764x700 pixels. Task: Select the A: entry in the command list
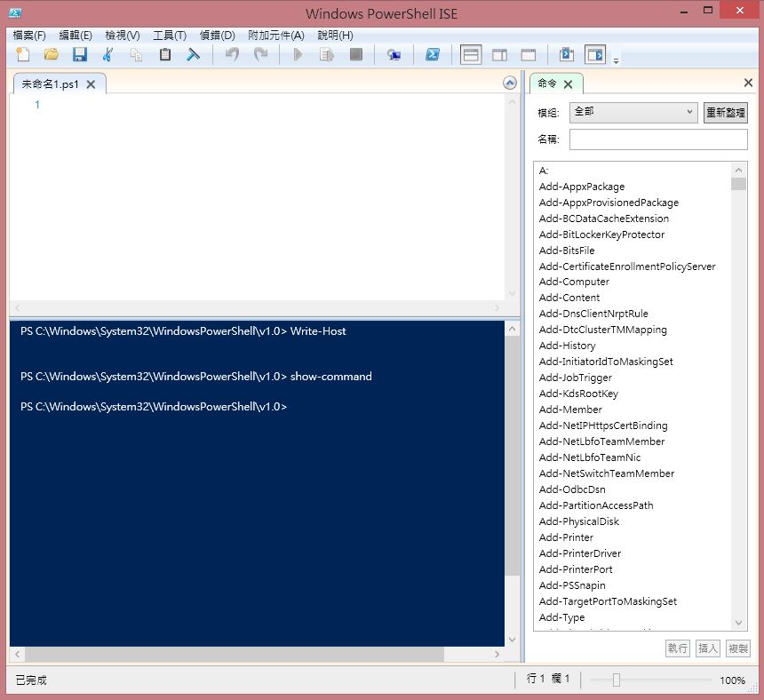(544, 171)
